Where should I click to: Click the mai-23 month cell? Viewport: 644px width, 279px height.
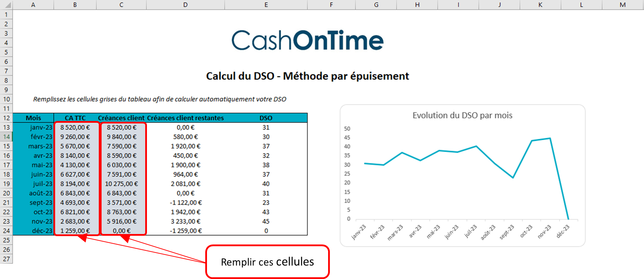click(x=42, y=165)
